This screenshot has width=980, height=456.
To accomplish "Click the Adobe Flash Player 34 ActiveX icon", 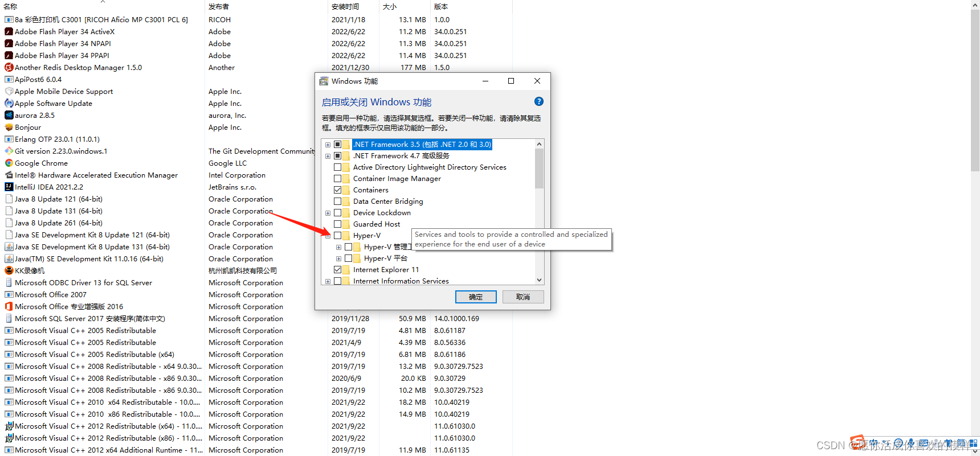I will pyautogui.click(x=9, y=31).
